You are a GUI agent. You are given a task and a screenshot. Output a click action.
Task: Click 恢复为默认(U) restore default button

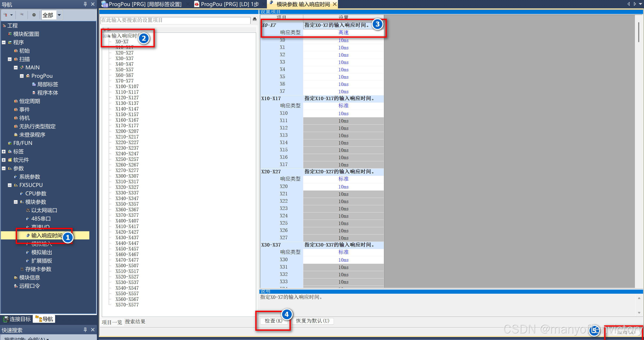click(x=313, y=321)
